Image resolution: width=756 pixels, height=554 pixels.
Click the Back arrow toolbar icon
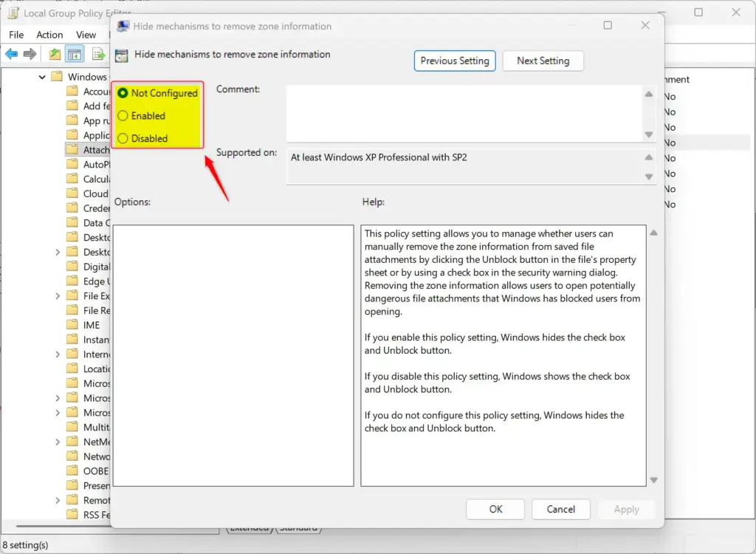12,54
